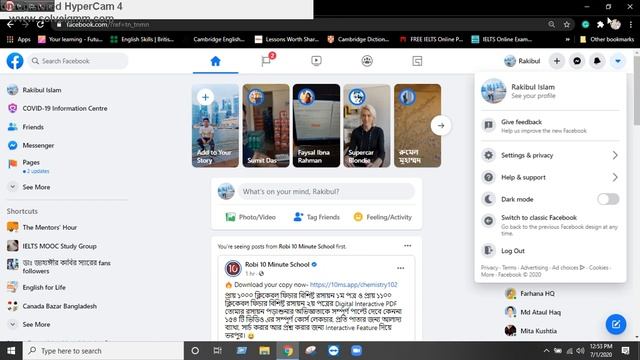The image size is (640, 360).
Task: Expand Settings & privacy submenu
Action: click(550, 155)
